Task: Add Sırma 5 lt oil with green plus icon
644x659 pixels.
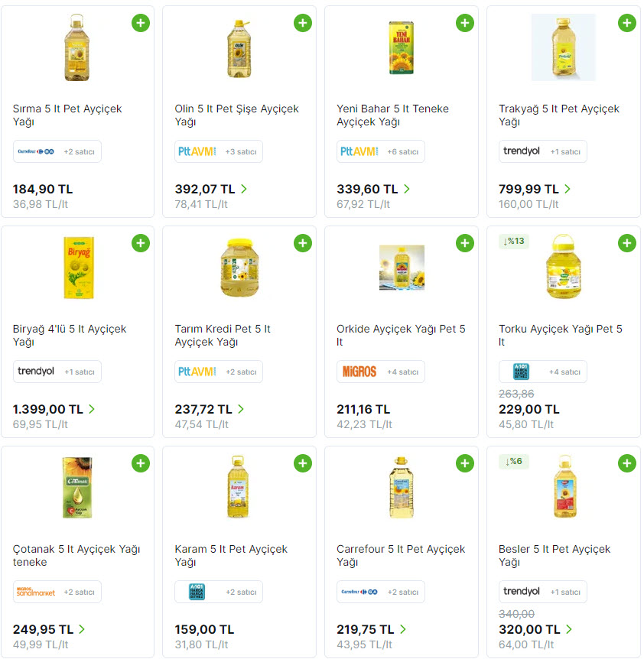Action: 141,23
